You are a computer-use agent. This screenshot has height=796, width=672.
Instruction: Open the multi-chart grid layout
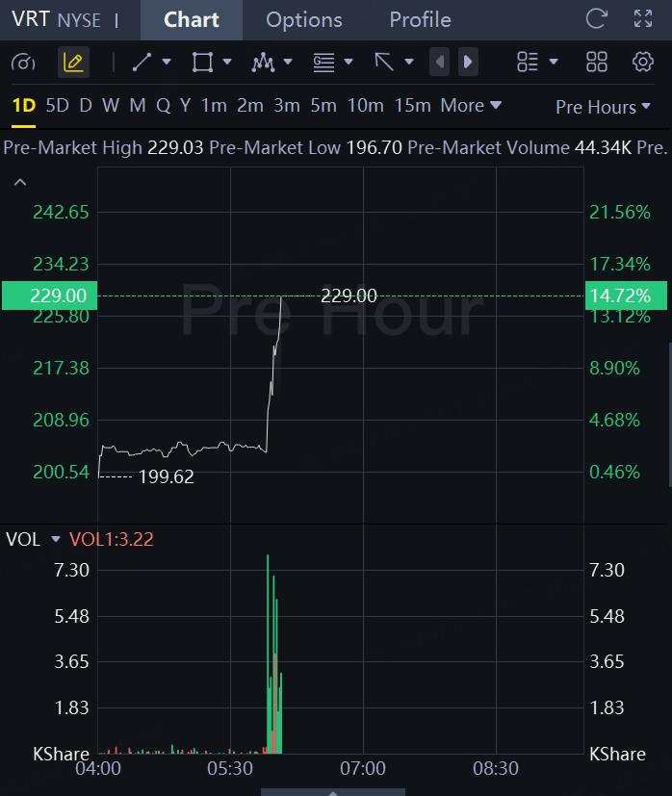pos(596,62)
